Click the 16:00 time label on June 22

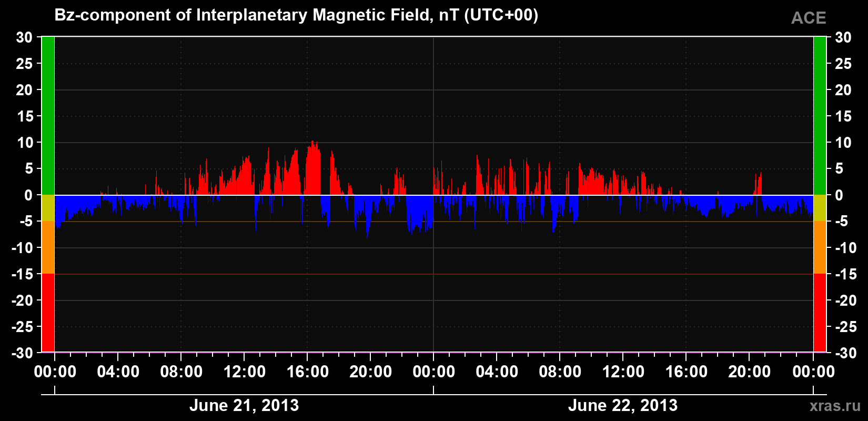(686, 372)
